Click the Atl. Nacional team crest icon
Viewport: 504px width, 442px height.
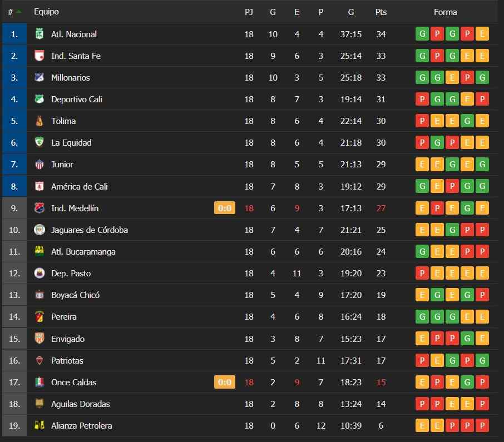click(39, 34)
